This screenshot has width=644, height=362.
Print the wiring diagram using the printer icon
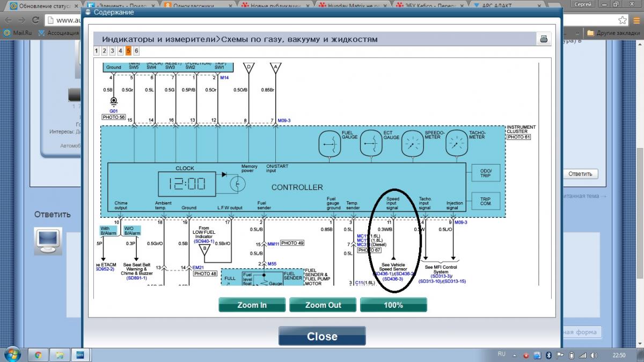pos(543,39)
